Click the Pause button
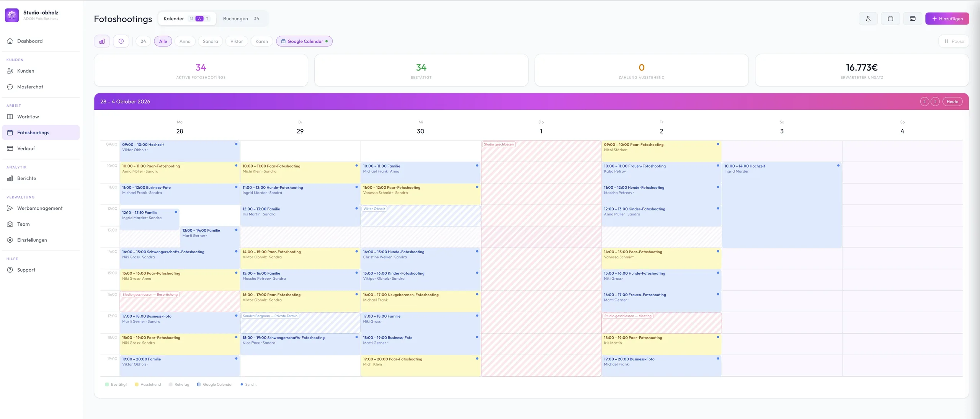The width and height of the screenshot is (980, 419). pyautogui.click(x=954, y=41)
